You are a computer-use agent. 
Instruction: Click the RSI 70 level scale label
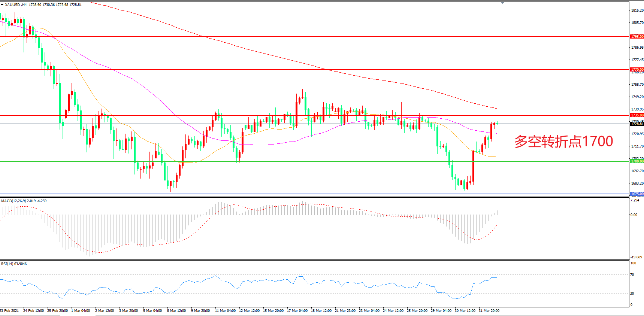pos(632,275)
